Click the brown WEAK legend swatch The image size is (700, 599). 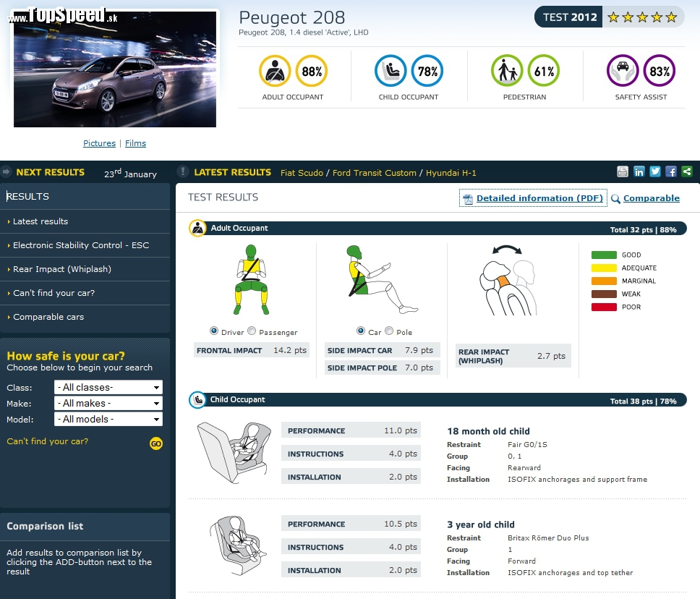[604, 294]
